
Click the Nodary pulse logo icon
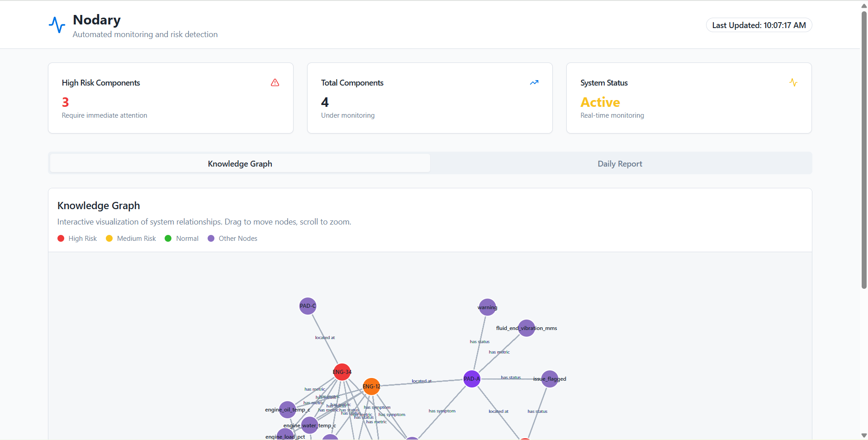(57, 25)
